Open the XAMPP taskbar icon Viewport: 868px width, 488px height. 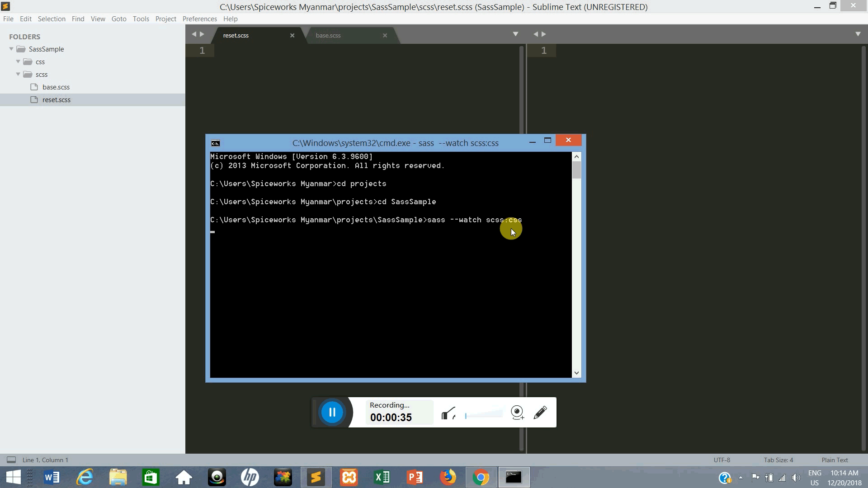coord(349,477)
